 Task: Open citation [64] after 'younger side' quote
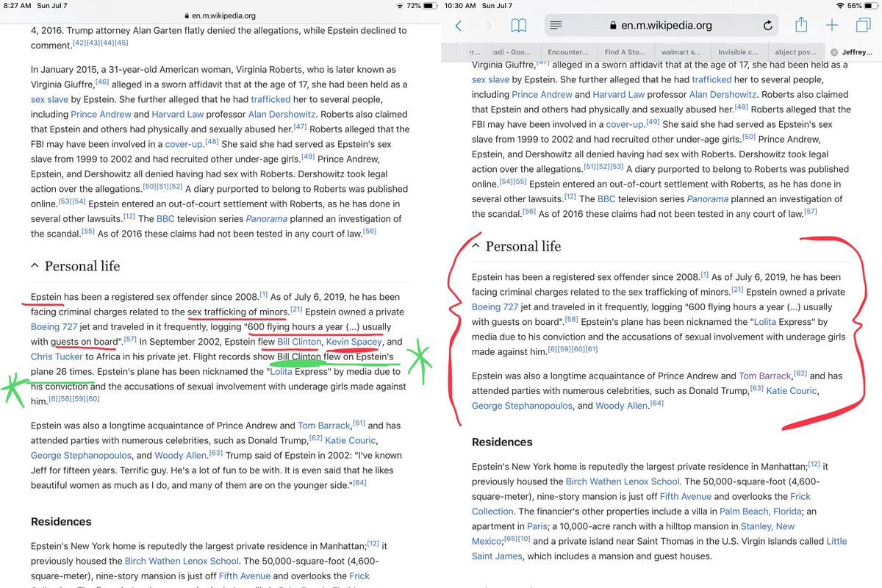click(359, 481)
